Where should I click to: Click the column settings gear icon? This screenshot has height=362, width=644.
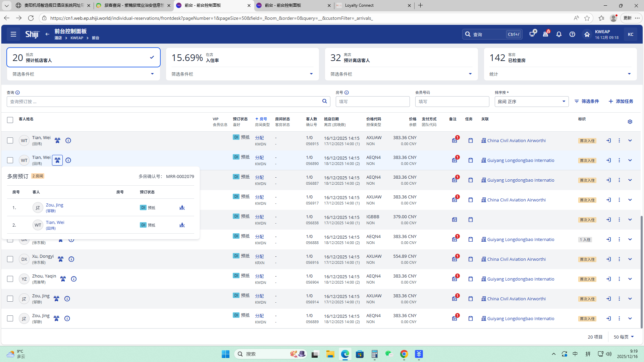tap(630, 122)
